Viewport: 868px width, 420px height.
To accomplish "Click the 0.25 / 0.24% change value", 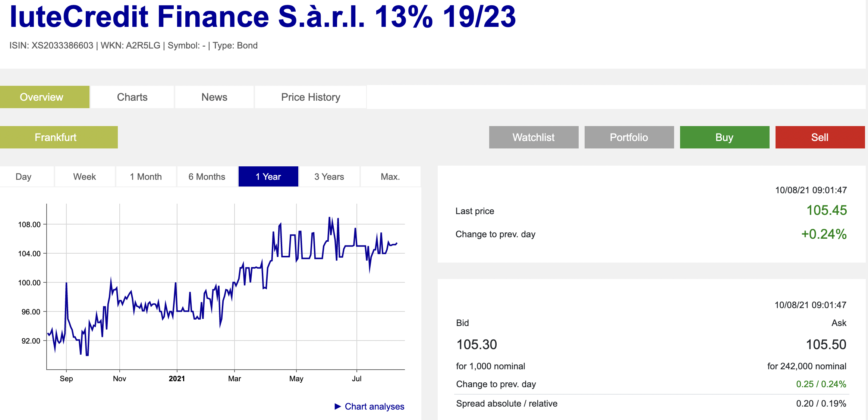I will [x=821, y=384].
